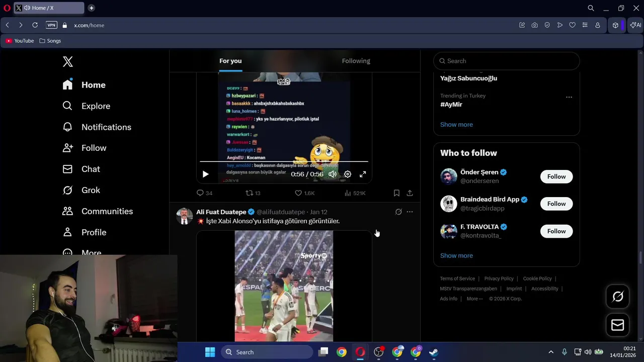Like the post with 1.6K likes

(x=304, y=193)
